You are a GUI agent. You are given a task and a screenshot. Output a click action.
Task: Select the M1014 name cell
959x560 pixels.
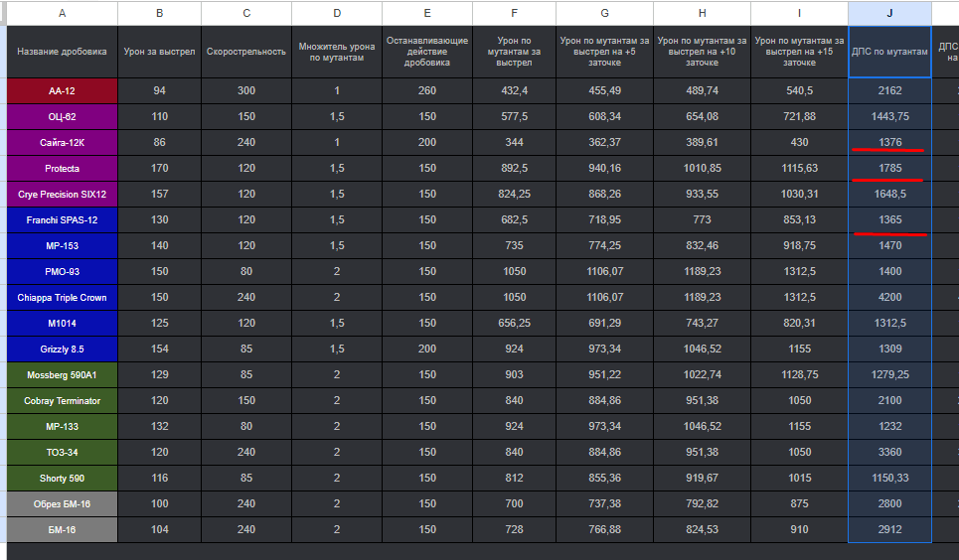coord(62,324)
